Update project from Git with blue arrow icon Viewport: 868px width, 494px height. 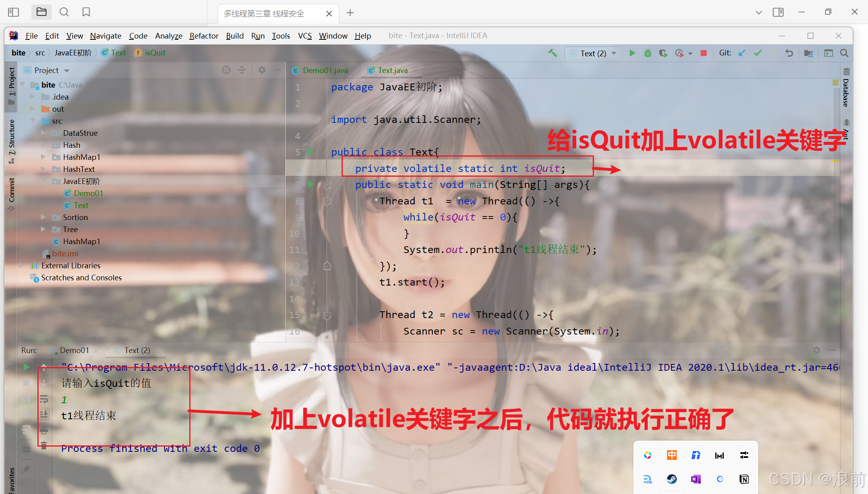[x=741, y=53]
